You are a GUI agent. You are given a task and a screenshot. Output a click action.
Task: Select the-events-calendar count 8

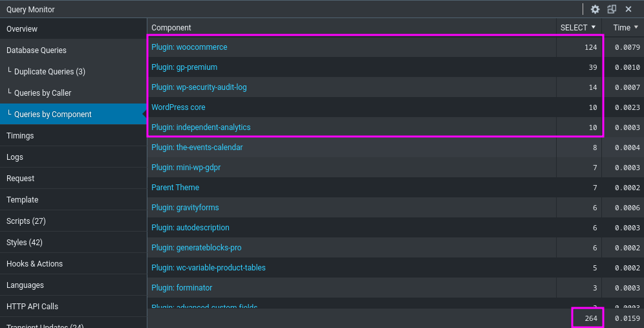point(595,148)
